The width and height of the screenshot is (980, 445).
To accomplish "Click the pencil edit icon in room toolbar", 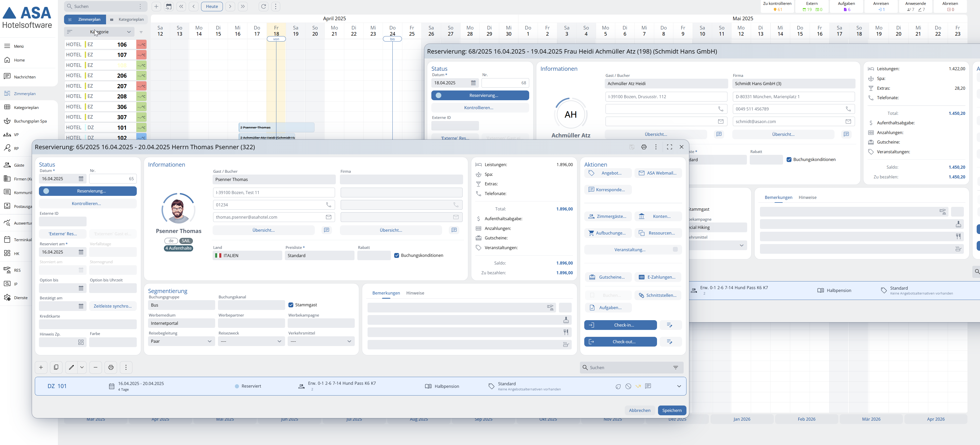I will click(71, 367).
